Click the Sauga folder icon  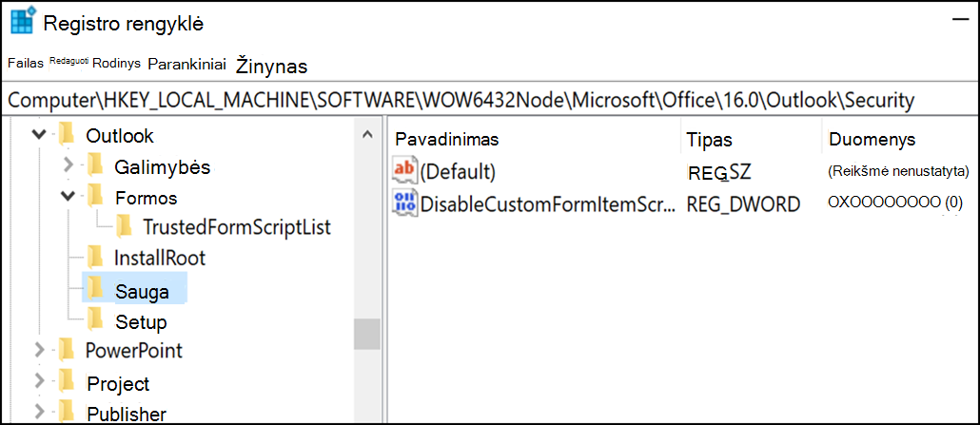coord(94,288)
